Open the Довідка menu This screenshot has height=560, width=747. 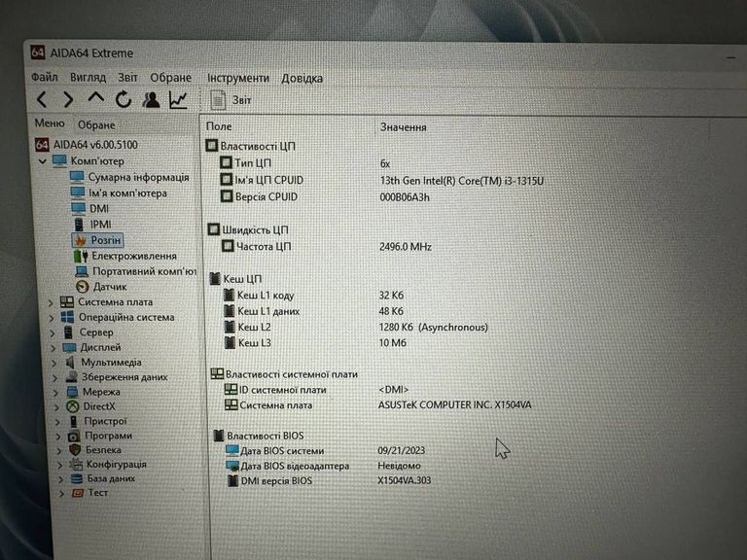(x=302, y=78)
